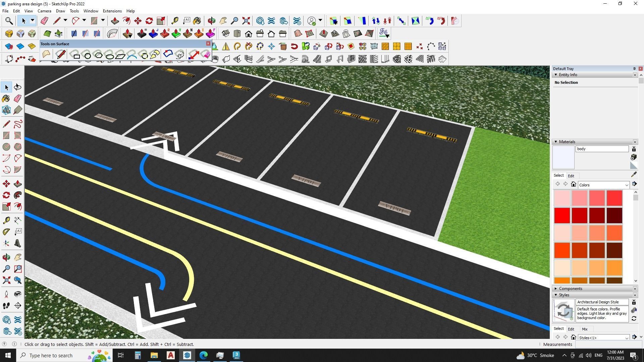Open the Colors material library dropdown
The width and height of the screenshot is (644, 362).
pyautogui.click(x=603, y=185)
